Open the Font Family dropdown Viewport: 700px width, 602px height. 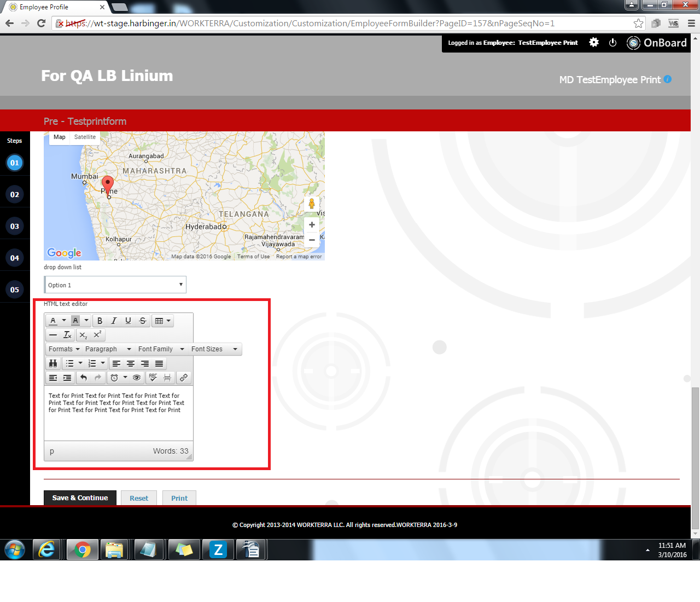tap(161, 349)
